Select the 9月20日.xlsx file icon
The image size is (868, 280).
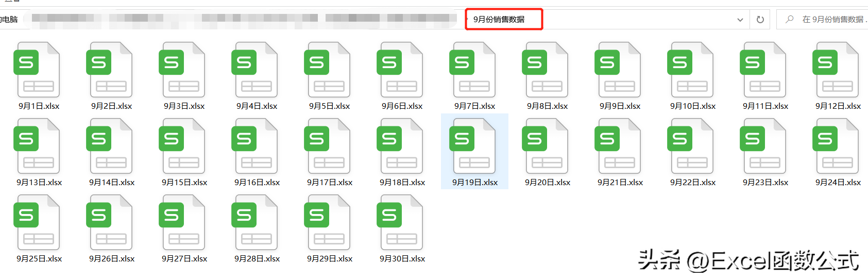545,146
